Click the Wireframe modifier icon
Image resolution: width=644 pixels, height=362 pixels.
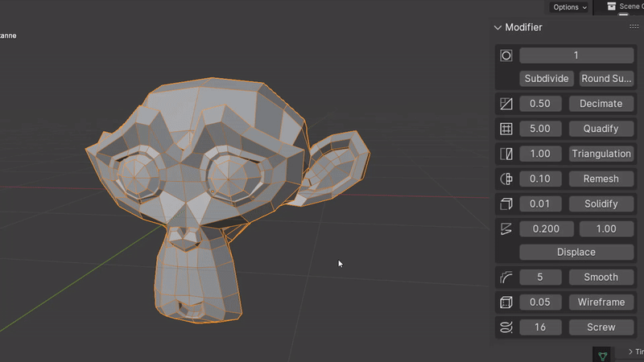(506, 302)
